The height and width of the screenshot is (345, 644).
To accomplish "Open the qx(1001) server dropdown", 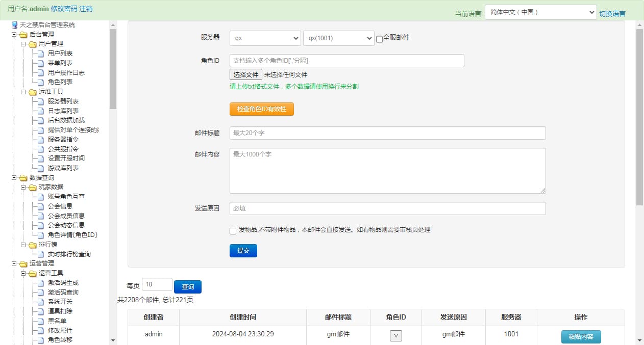I will tap(338, 38).
